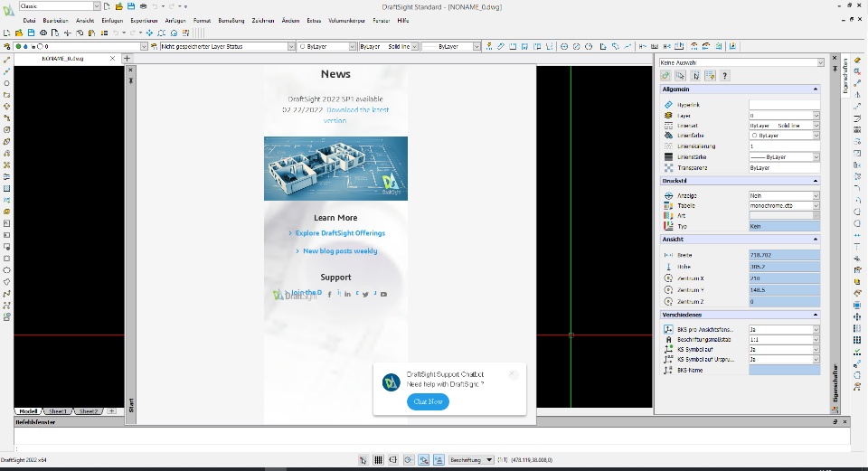
Task: Toggle Entity Snap (ESnap) in the status bar
Action: point(423,460)
